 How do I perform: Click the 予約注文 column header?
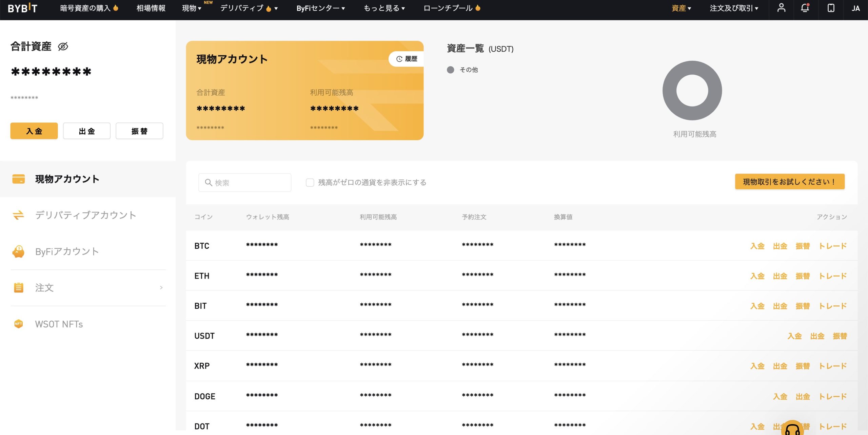[x=474, y=217]
